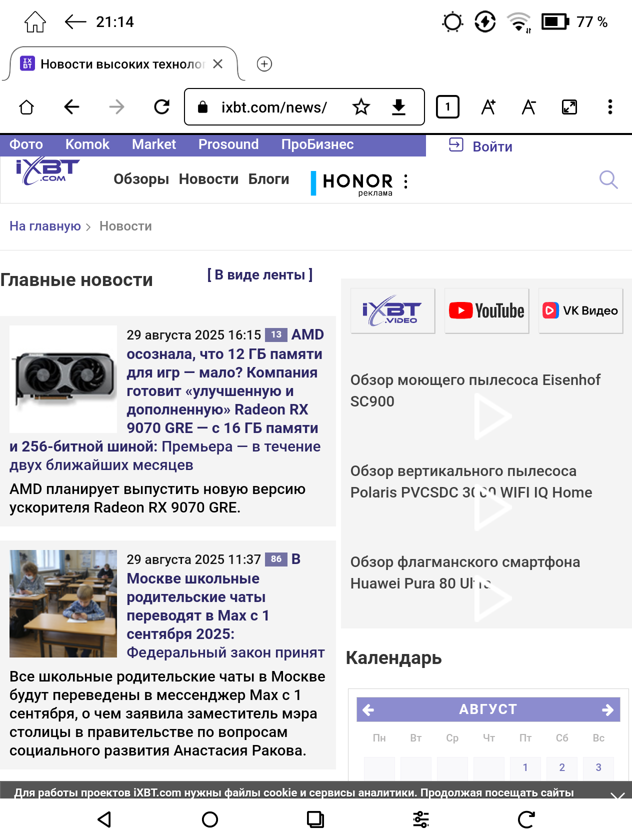This screenshot has width=632, height=840.
Task: Open 13 comments badge on AMD news
Action: pos(276,334)
